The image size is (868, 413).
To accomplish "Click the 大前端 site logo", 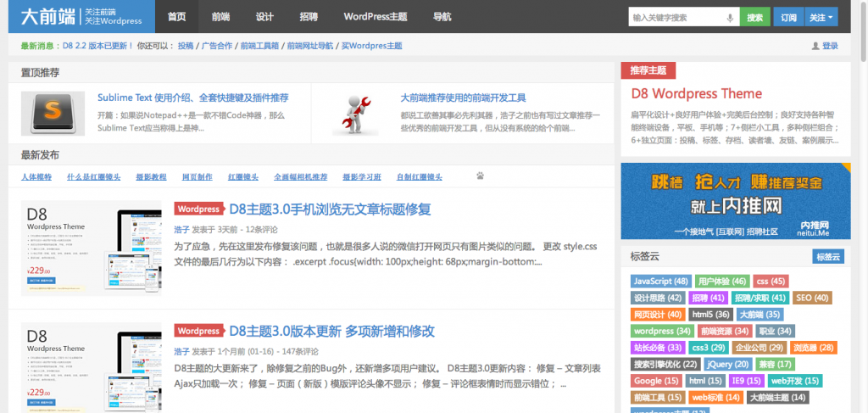I will pos(41,16).
